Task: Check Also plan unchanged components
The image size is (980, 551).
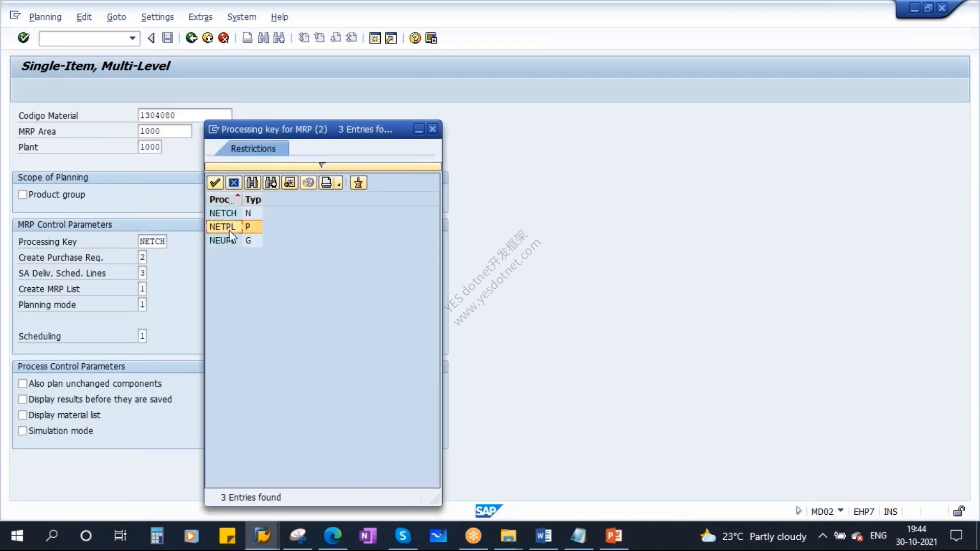Action: 22,383
